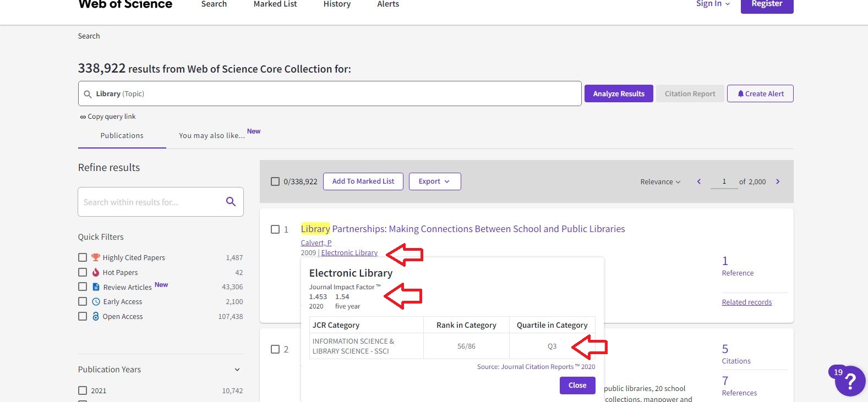Check the Highly Cited Papers filter
The width and height of the screenshot is (868, 402).
click(x=83, y=257)
